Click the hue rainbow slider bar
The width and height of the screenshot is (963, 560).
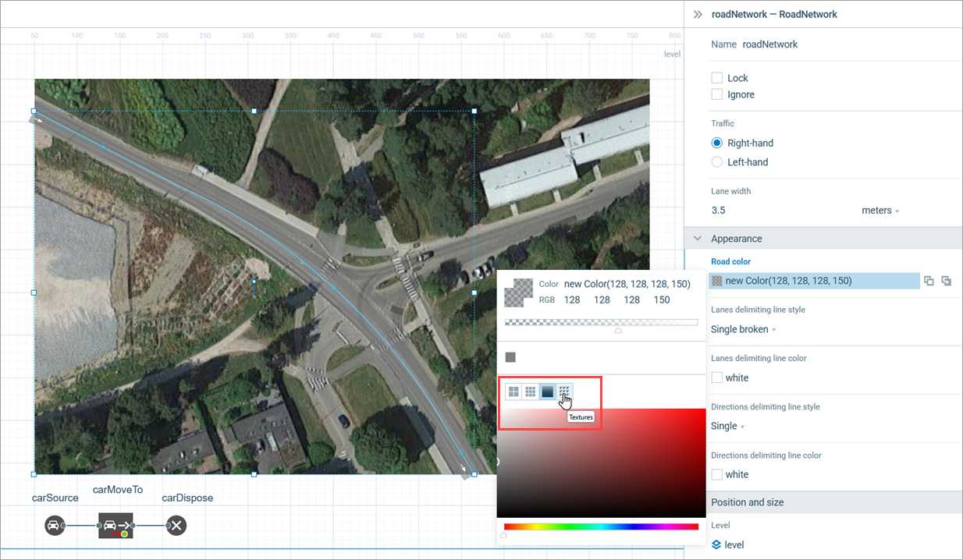pos(601,526)
